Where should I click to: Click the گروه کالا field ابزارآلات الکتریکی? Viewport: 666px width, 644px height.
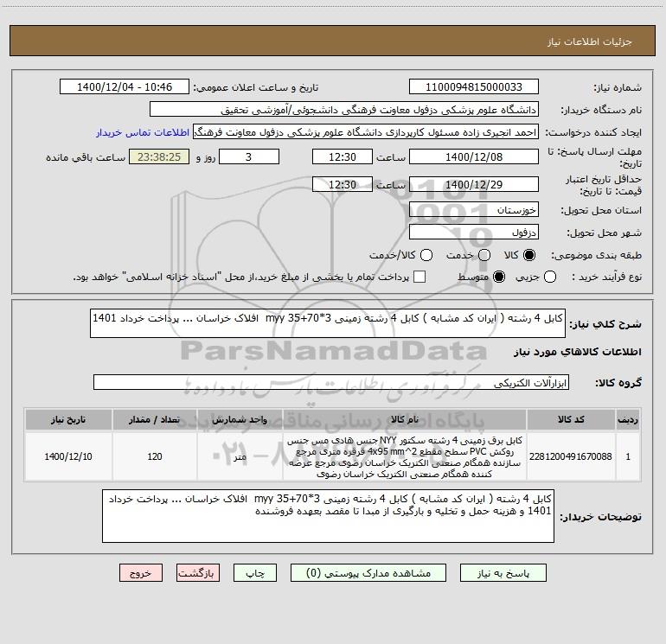pos(331,382)
